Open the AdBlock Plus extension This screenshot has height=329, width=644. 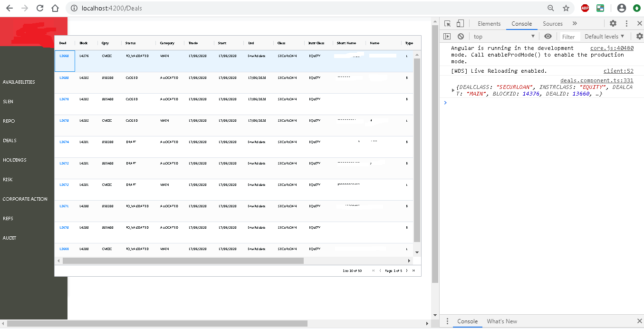pos(585,8)
